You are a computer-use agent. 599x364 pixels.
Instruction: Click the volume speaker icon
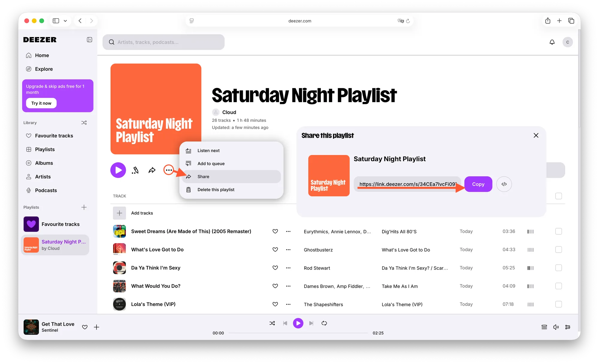point(556,327)
